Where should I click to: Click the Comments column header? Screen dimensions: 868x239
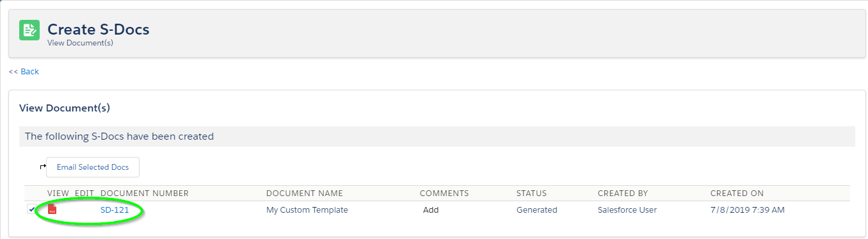tap(444, 194)
